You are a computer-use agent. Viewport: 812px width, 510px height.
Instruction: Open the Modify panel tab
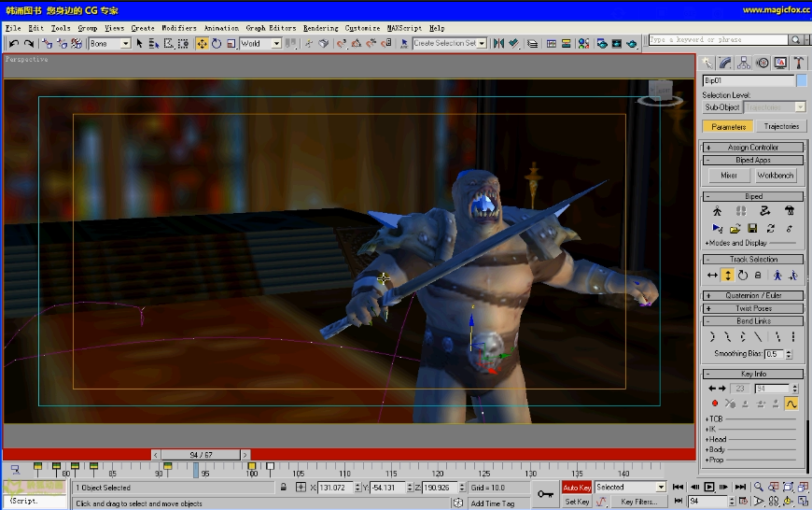[x=725, y=64]
